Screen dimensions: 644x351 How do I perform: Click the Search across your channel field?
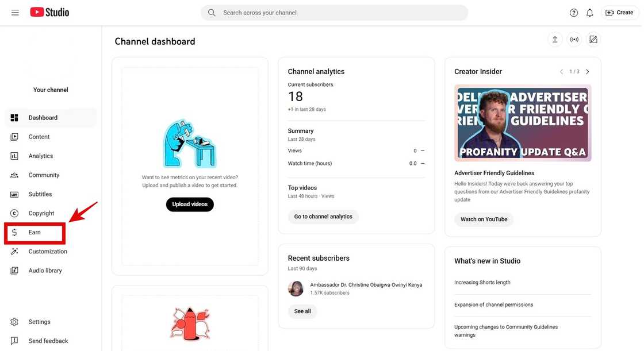334,13
